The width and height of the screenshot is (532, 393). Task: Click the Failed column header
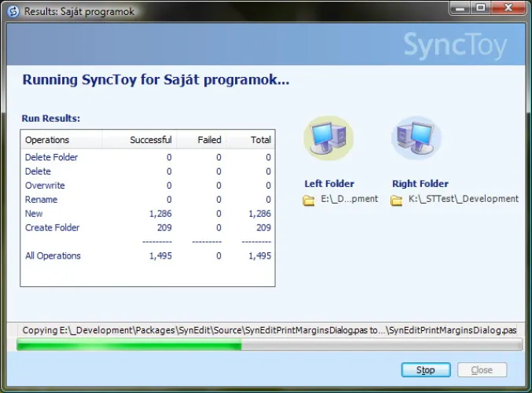(201, 139)
